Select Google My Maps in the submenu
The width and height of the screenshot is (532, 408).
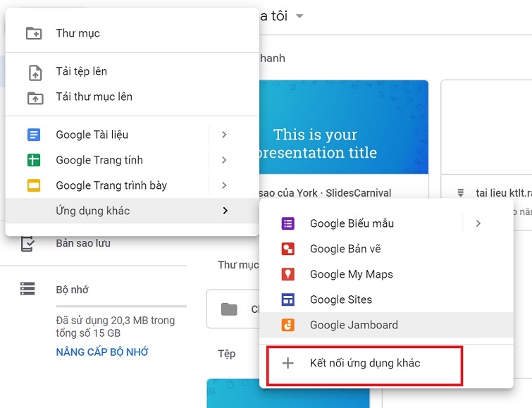(x=386, y=274)
